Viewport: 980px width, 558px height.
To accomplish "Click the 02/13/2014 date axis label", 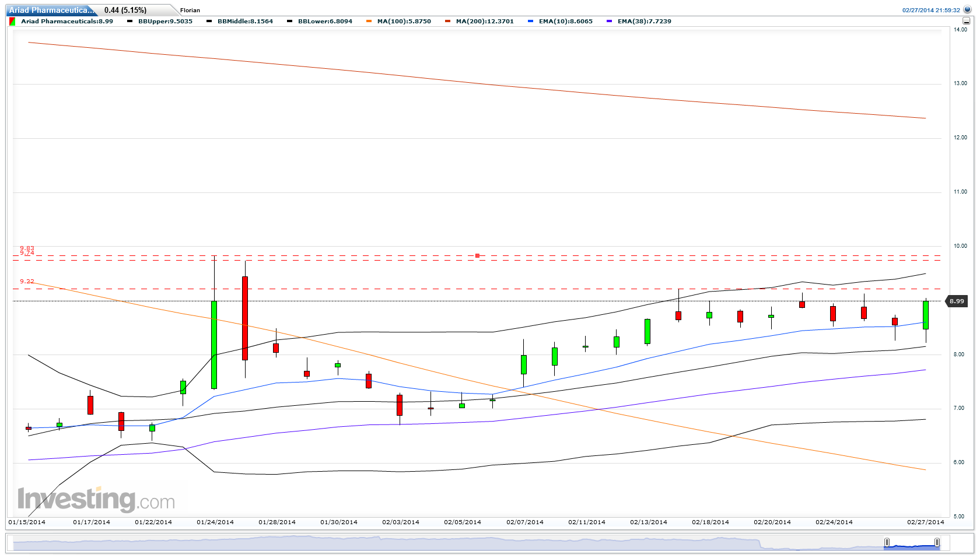I will coord(649,522).
